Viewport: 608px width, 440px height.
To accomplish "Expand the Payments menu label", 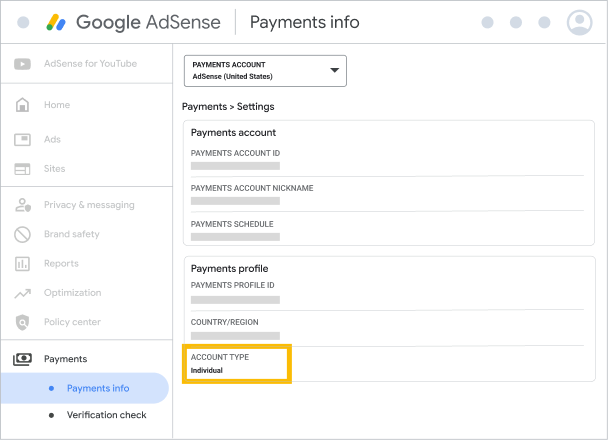I will [66, 359].
